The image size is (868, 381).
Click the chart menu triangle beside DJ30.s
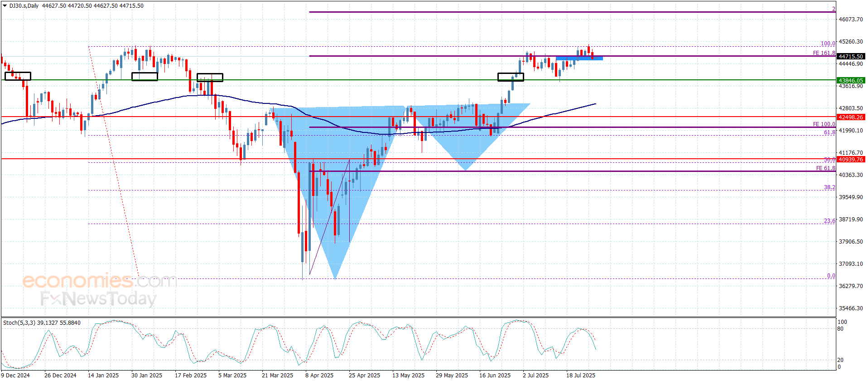pyautogui.click(x=5, y=6)
